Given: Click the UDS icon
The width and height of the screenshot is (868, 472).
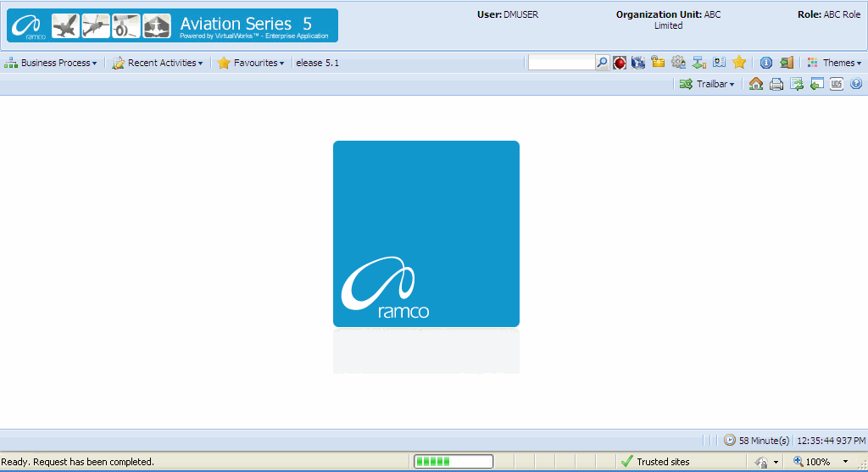Looking at the screenshot, I should tap(837, 84).
